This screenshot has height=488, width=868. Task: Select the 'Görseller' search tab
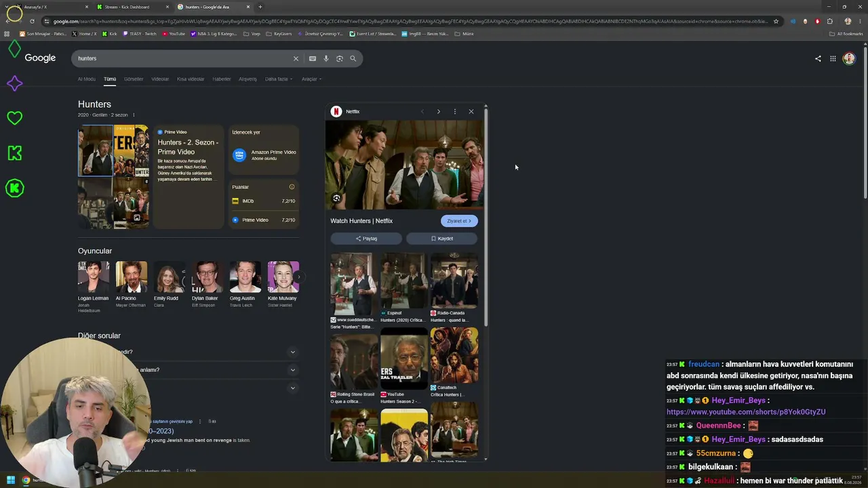(x=134, y=79)
